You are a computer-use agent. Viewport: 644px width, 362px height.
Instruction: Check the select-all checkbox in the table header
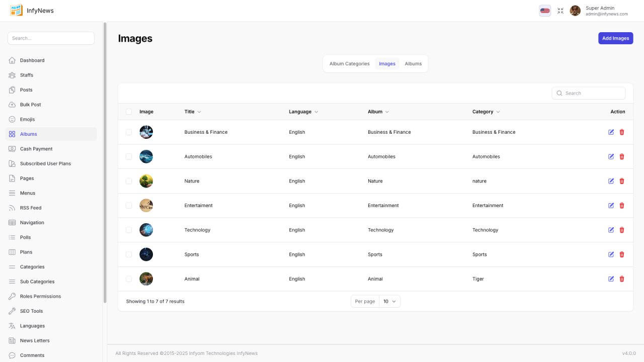pos(129,112)
